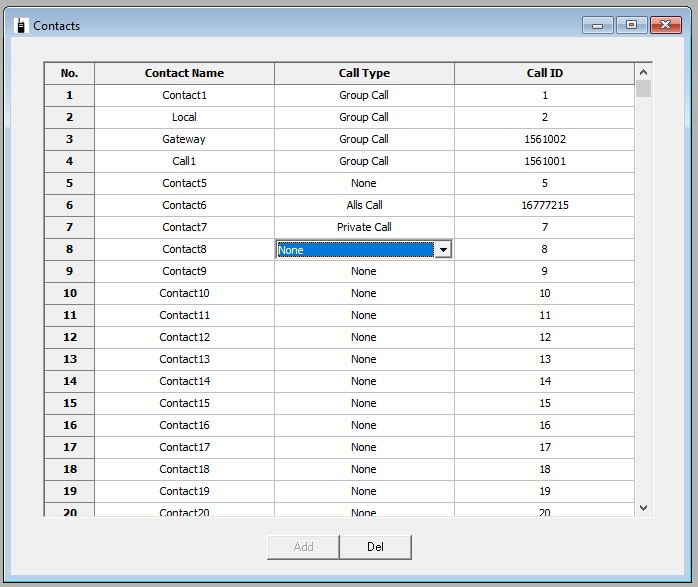Screen dimensions: 698x587
Task: Select the Contact Name column header
Action: (184, 73)
